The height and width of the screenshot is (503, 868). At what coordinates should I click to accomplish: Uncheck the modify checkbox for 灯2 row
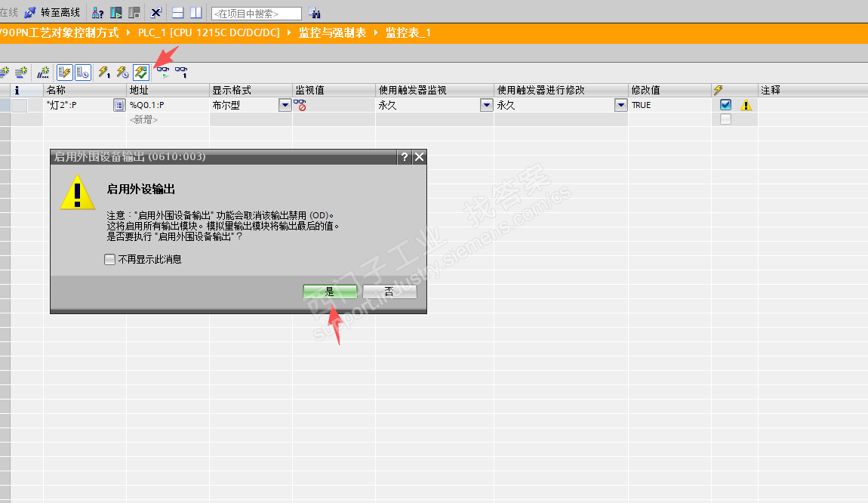pyautogui.click(x=726, y=105)
